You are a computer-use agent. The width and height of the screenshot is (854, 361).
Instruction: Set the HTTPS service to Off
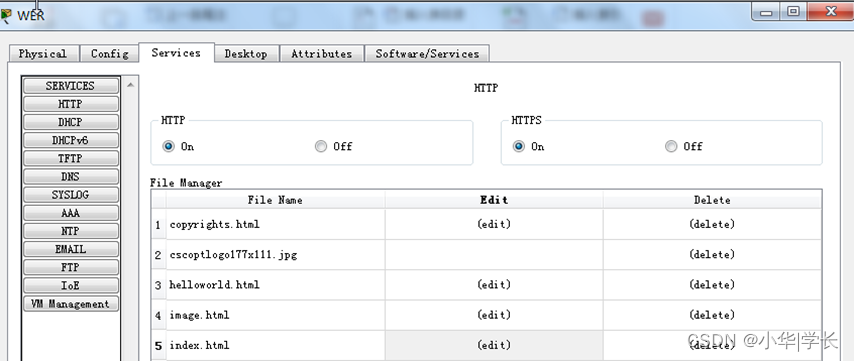coord(672,146)
